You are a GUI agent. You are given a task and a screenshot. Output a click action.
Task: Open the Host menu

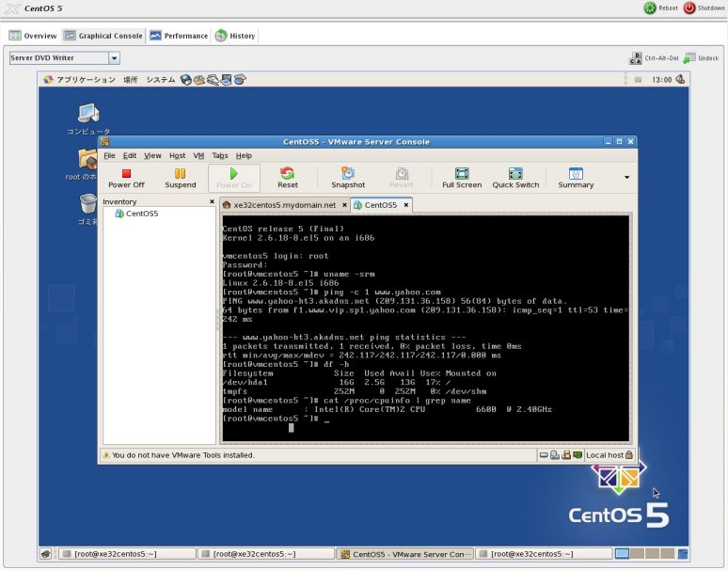pos(178,155)
